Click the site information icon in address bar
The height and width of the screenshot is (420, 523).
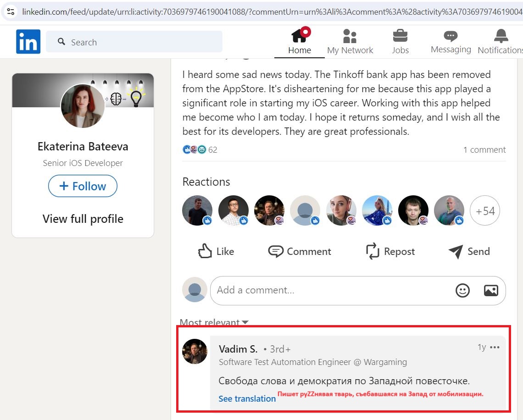[11, 11]
